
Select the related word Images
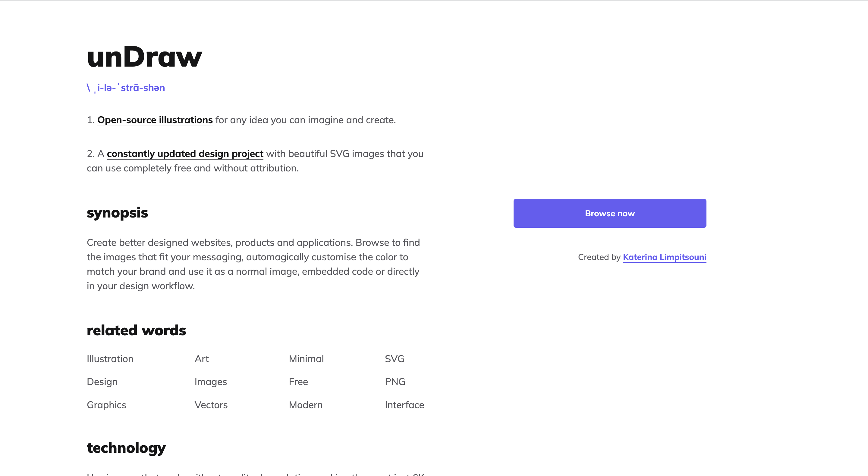tap(211, 382)
